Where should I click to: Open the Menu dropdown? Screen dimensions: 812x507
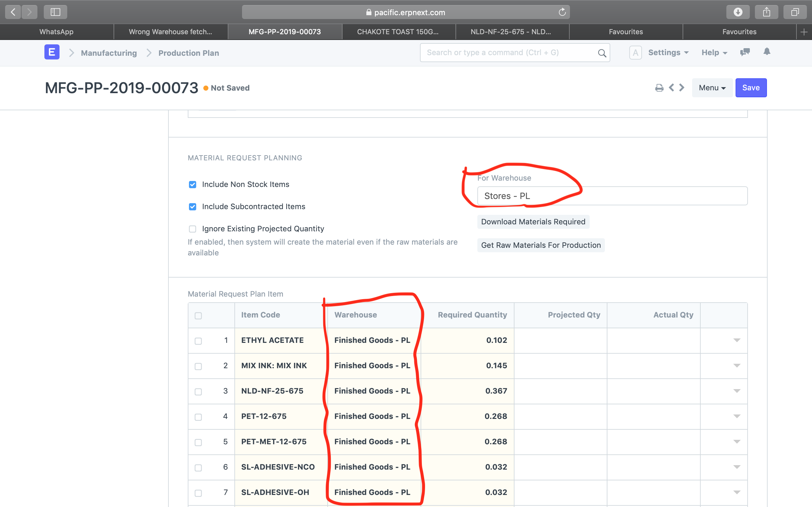[x=712, y=87]
